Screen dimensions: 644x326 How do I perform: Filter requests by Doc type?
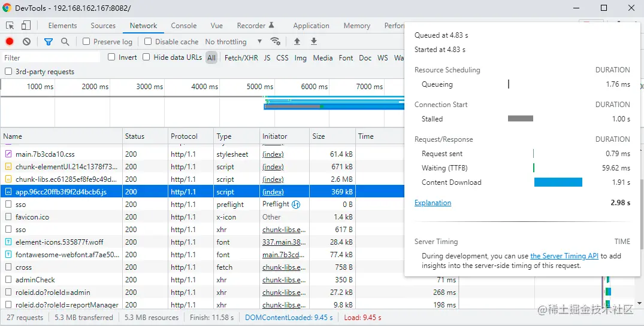click(365, 58)
